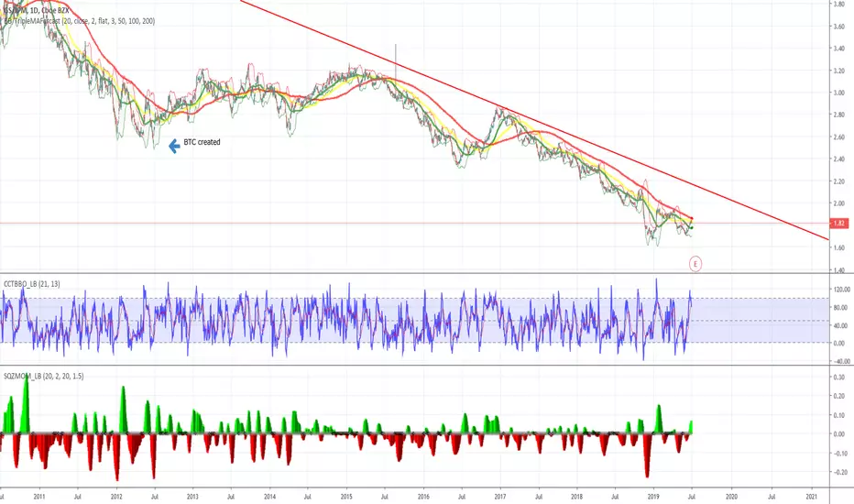
Task: Click the 2017 label on the time axis
Action: 500,497
